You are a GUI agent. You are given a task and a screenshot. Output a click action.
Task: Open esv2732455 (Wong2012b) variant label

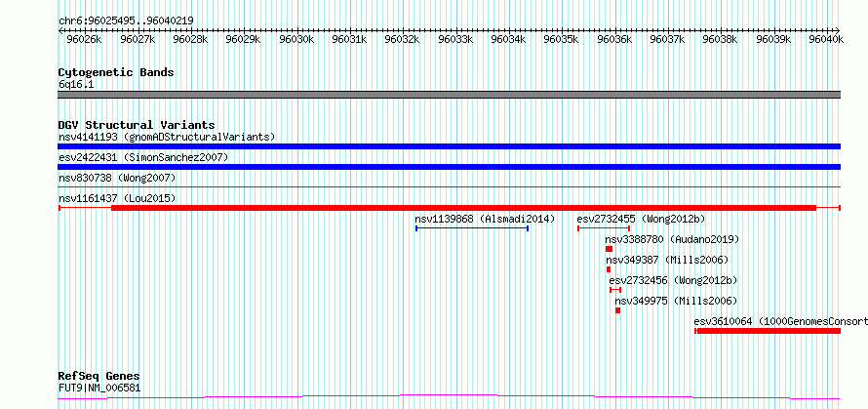pos(641,219)
